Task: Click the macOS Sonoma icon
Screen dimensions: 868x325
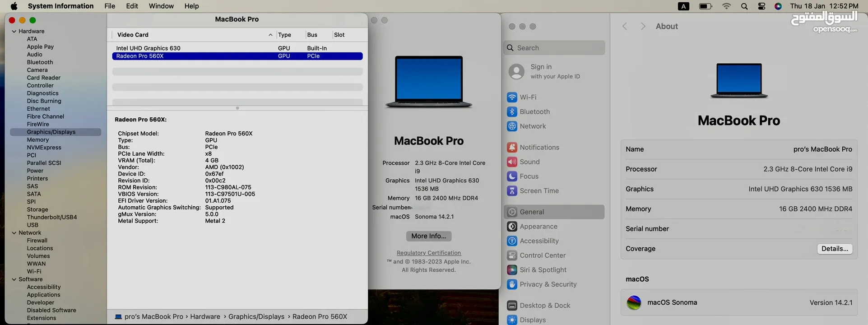Action: (x=634, y=302)
